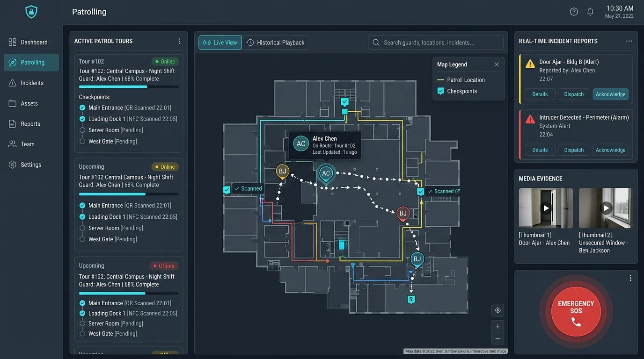Open the external link icon beside Scanned
This screenshot has height=359, width=644.
tap(458, 191)
